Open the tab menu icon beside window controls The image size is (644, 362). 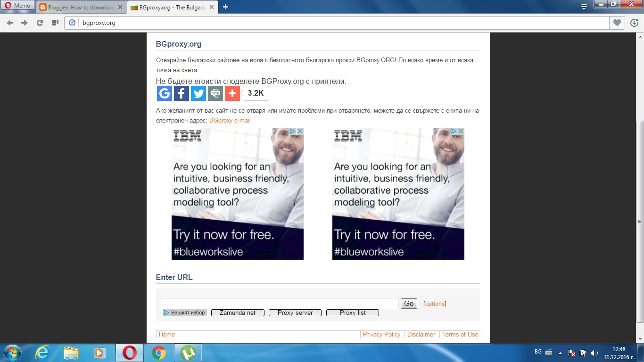pos(584,7)
